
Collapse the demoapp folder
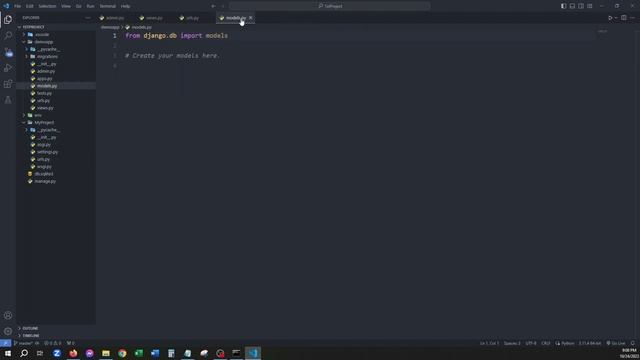pyautogui.click(x=43, y=42)
